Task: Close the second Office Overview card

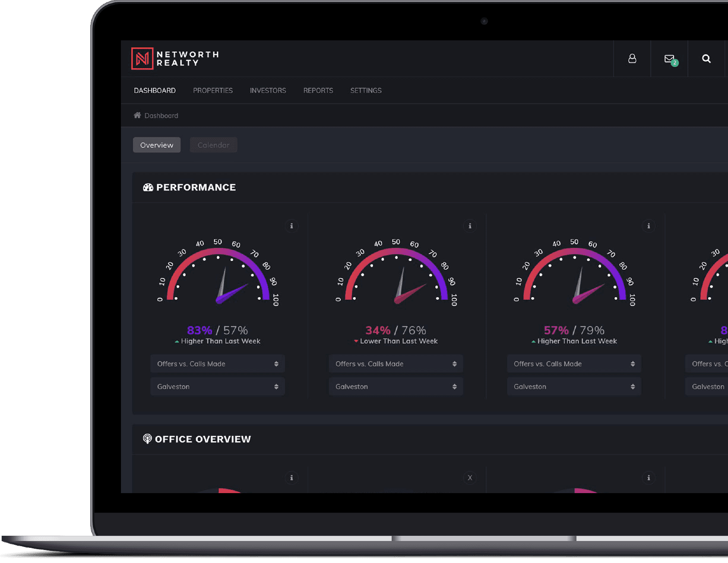Action: tap(470, 478)
